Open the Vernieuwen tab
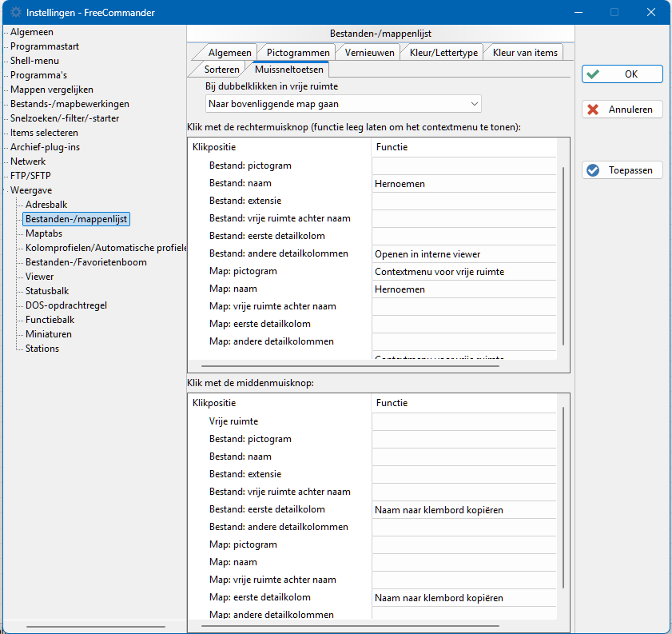 coord(369,53)
